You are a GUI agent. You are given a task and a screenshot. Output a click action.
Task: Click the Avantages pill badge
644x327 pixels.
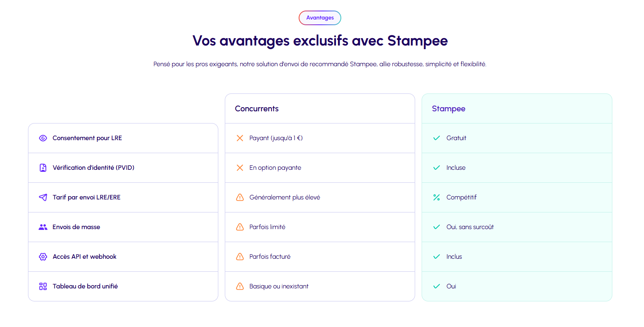320,18
